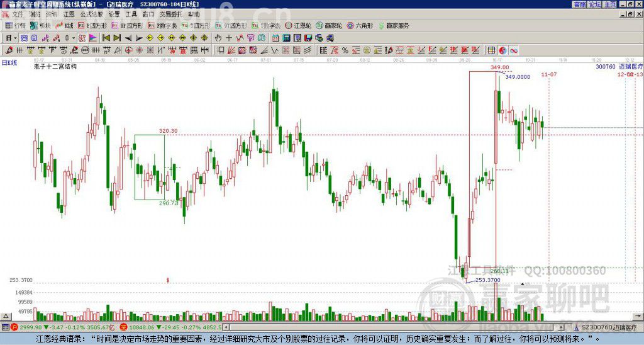Click the red floppy save icon
The image size is (644, 345).
(308, 38)
